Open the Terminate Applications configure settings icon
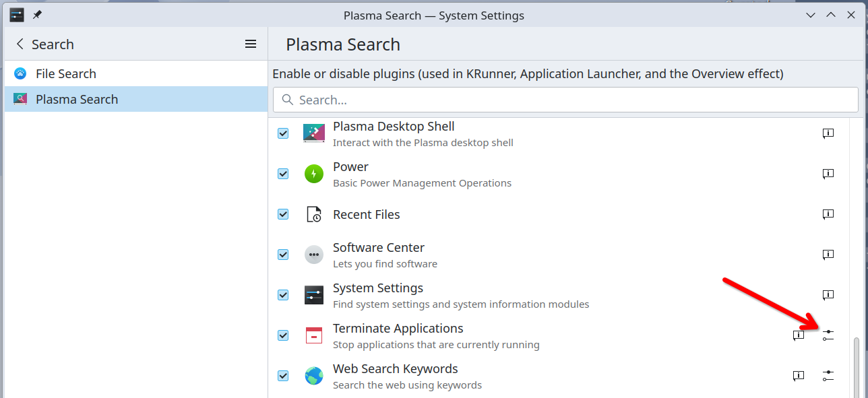868x398 pixels. [828, 335]
